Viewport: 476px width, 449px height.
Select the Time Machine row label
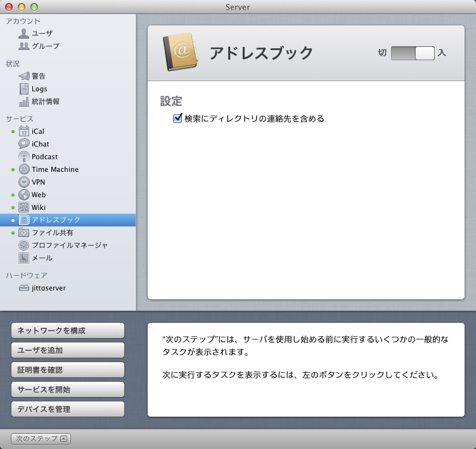pos(55,169)
